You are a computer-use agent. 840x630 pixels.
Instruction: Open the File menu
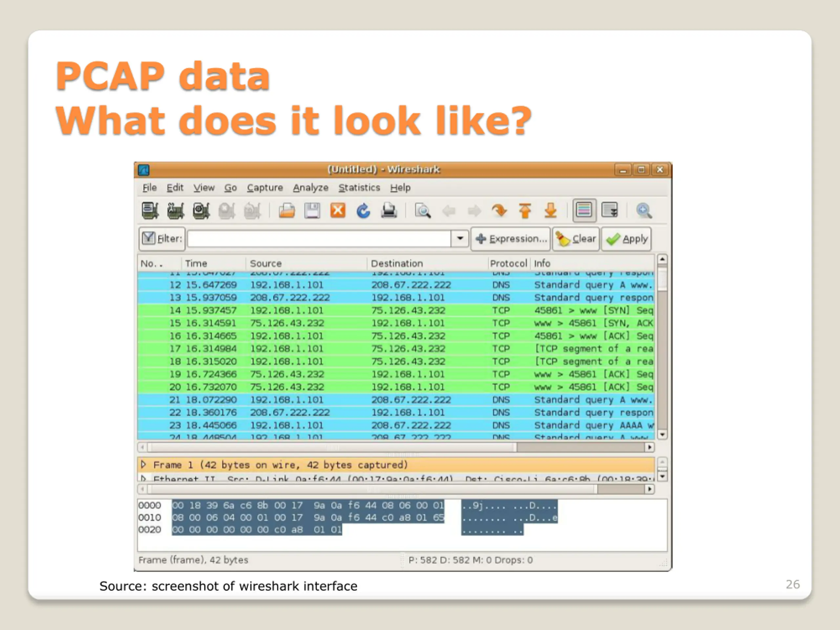coord(150,188)
